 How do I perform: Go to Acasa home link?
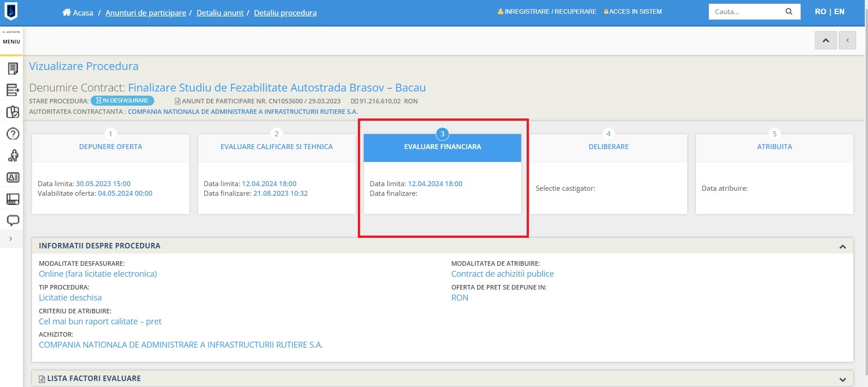(78, 12)
